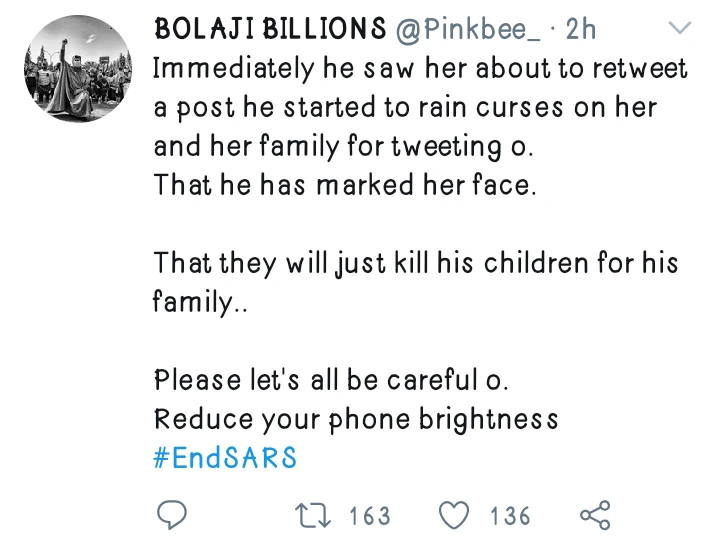720x553 pixels.
Task: Select the text 'That he has marked her face.'
Action: pyautogui.click(x=345, y=186)
